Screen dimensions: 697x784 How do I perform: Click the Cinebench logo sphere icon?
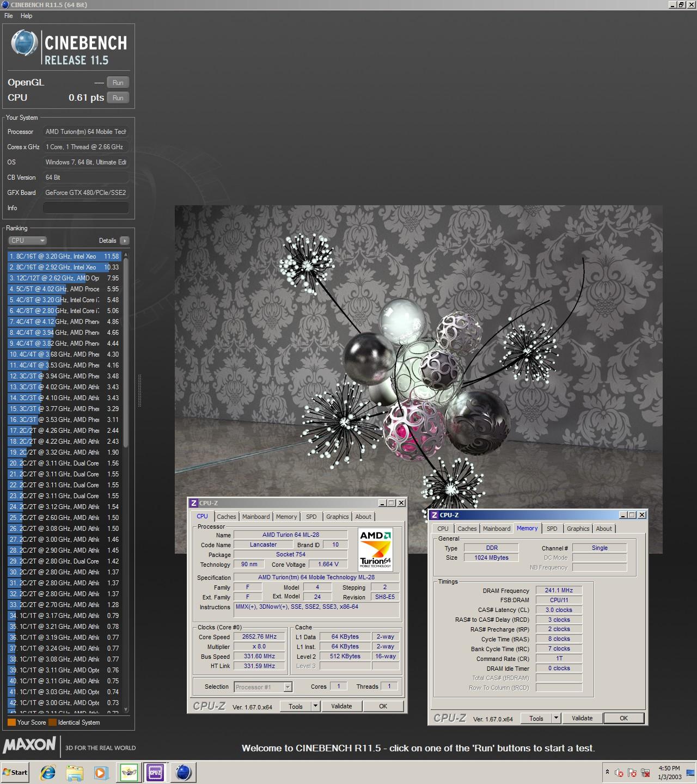tap(25, 43)
